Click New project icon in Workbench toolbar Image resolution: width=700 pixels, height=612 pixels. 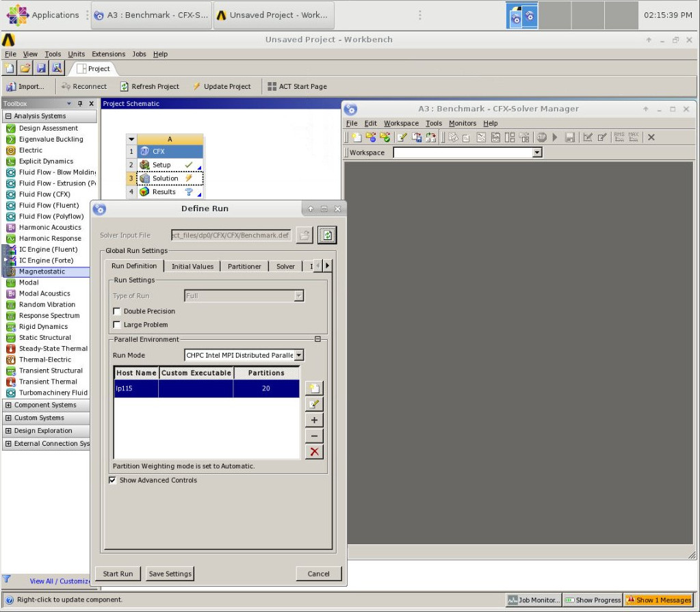10,68
